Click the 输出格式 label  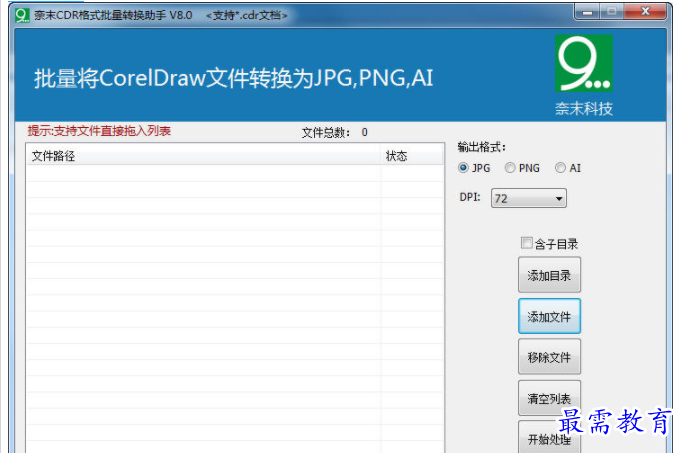click(x=481, y=147)
